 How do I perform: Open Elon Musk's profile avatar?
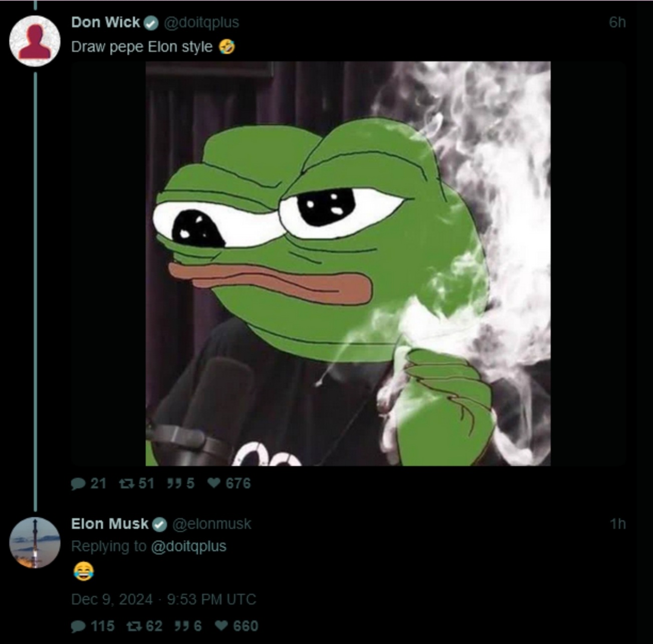(x=35, y=543)
